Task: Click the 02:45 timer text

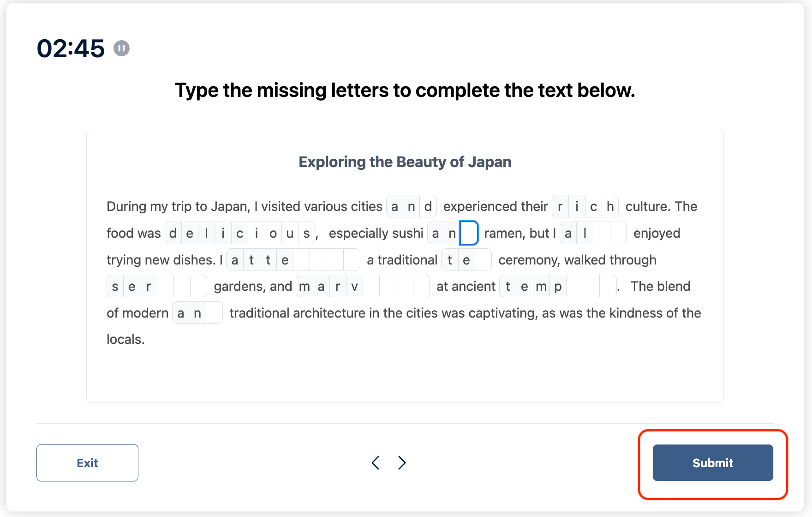Action: pos(71,48)
